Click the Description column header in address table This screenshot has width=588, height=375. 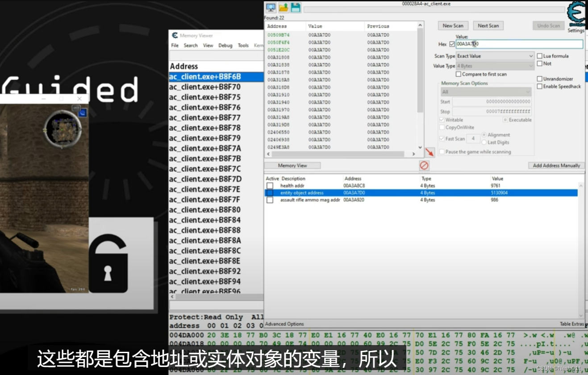point(293,179)
